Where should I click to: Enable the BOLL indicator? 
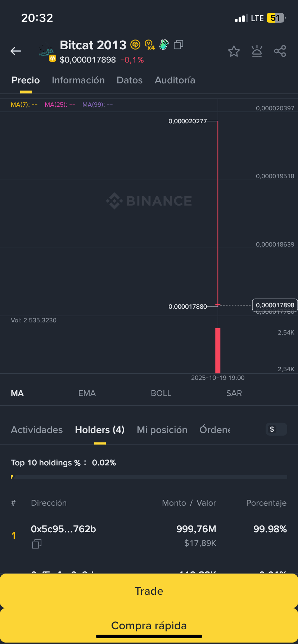coord(161,393)
